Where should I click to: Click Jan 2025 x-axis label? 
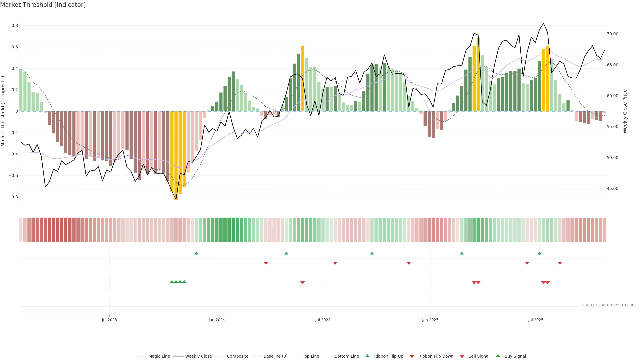430,320
